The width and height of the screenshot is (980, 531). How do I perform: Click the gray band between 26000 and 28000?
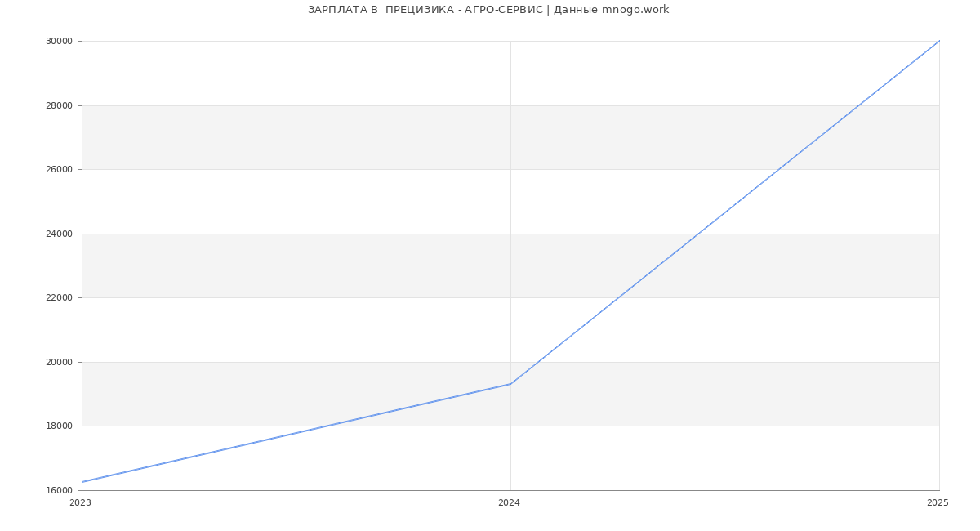click(327, 137)
